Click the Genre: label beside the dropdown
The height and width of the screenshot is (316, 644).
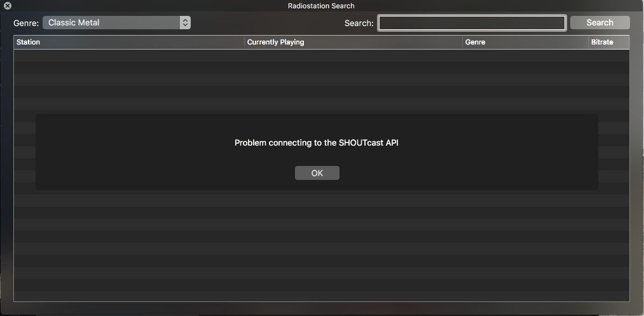pos(26,23)
